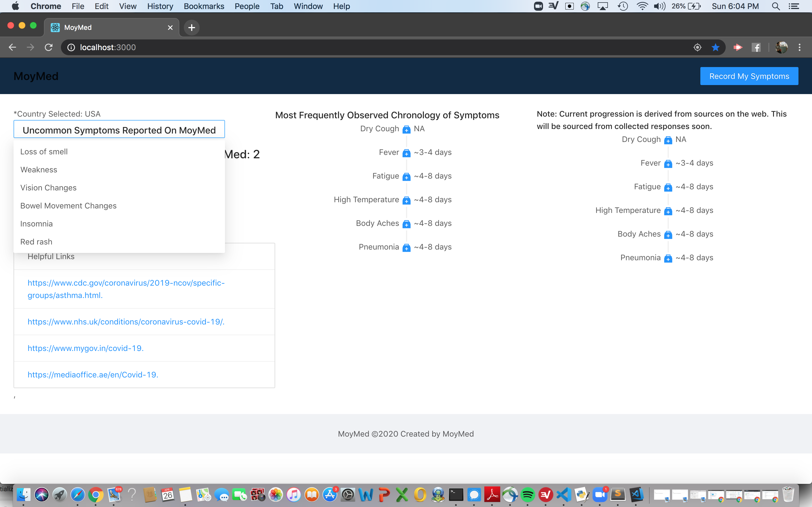Click the bookmark star in address bar
This screenshot has height=507, width=812.
pos(715,47)
